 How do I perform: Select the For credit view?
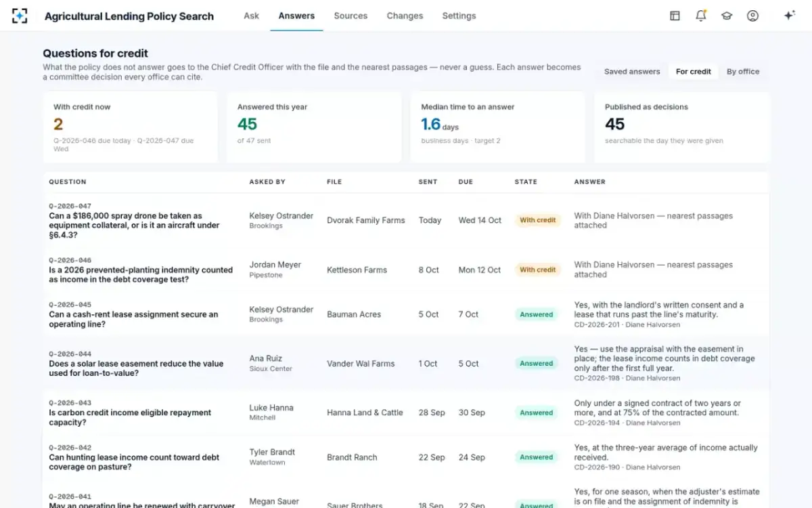click(x=693, y=71)
